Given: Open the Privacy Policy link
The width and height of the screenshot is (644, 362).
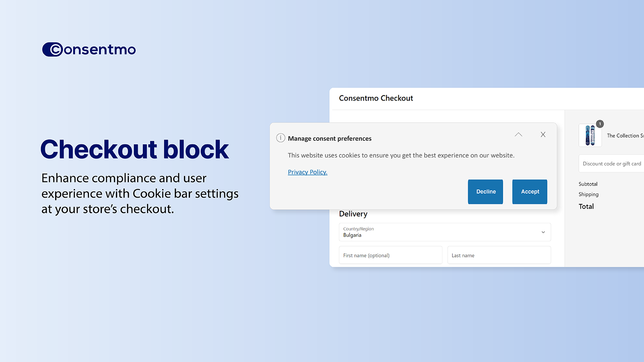Looking at the screenshot, I should coord(307,172).
